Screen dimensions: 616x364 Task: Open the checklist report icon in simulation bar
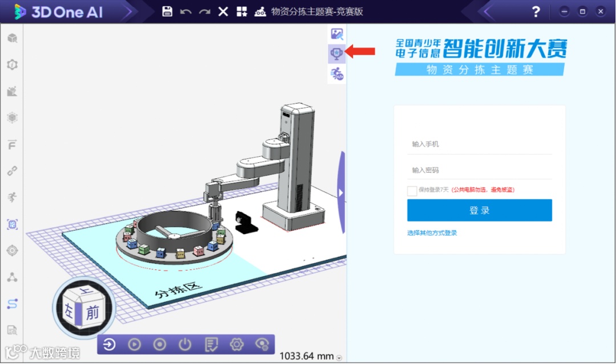[x=211, y=345]
